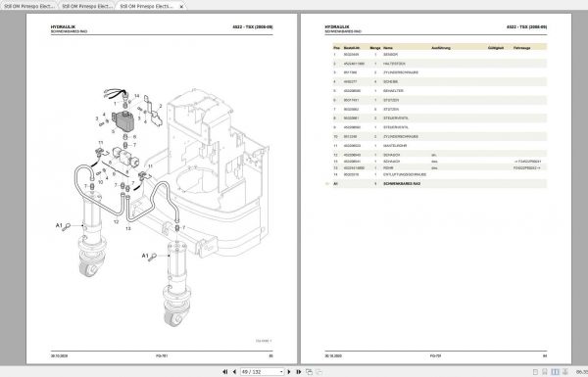Click the zoom percentage value at bottom right
The width and height of the screenshot is (588, 377).
click(x=582, y=372)
